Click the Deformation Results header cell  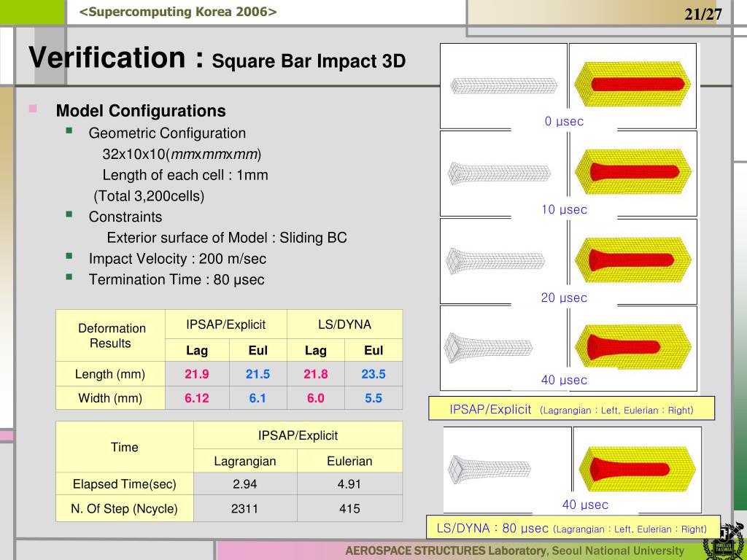(x=111, y=335)
